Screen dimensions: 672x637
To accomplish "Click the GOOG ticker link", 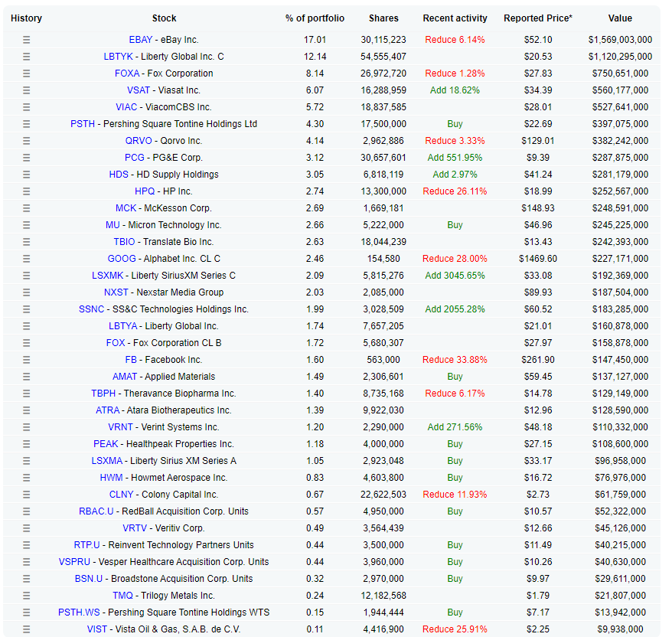I will click(122, 259).
